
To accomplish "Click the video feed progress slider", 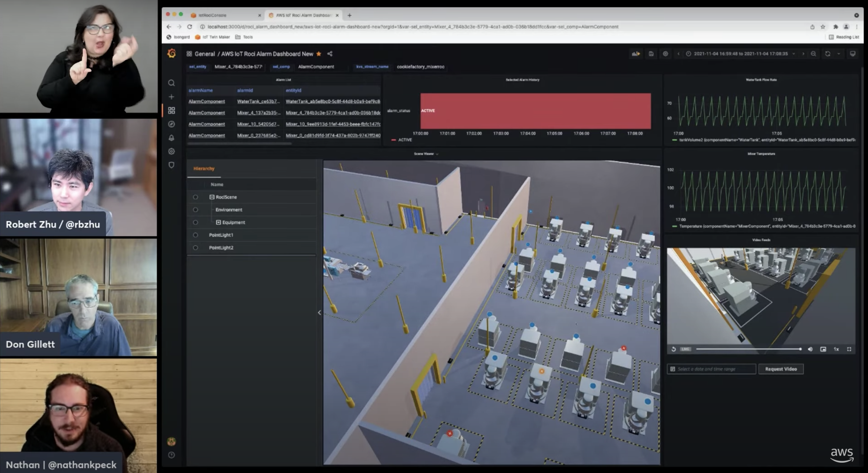I will pyautogui.click(x=749, y=349).
